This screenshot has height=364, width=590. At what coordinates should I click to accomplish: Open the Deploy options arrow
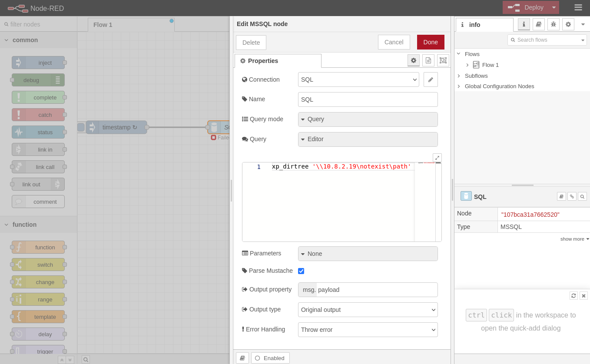[x=554, y=7]
